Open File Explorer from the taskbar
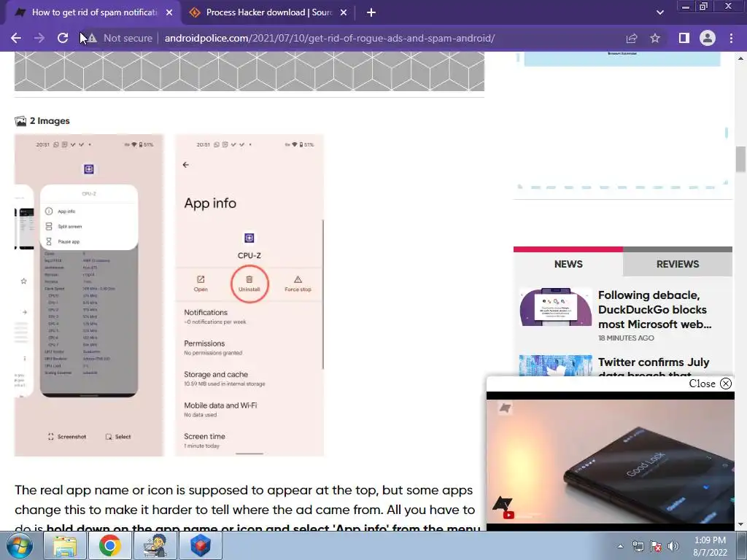This screenshot has width=747, height=560. click(x=65, y=545)
